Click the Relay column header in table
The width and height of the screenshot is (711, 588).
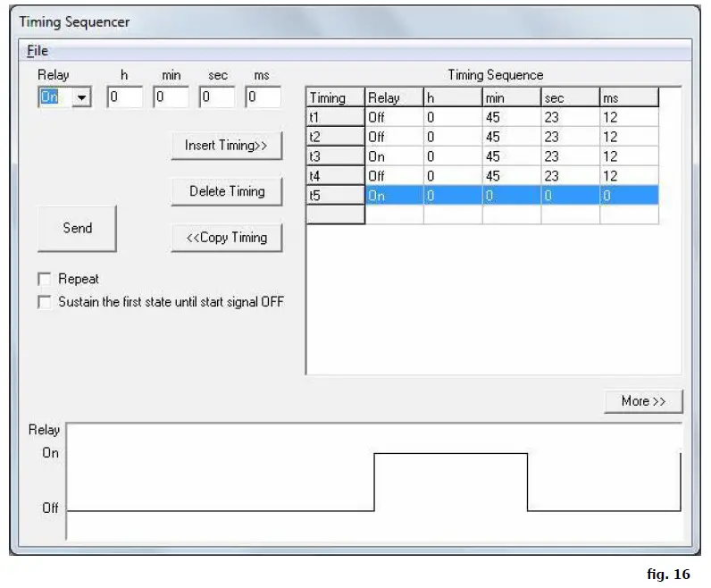pos(395,98)
